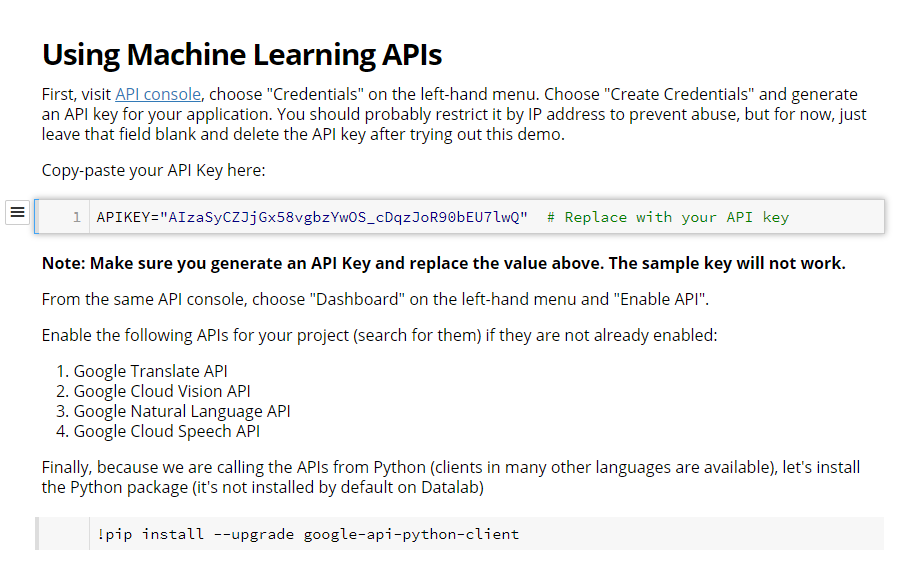The image size is (922, 562).
Task: Click 'google-api-python-client' package name in code
Action: coord(411,534)
